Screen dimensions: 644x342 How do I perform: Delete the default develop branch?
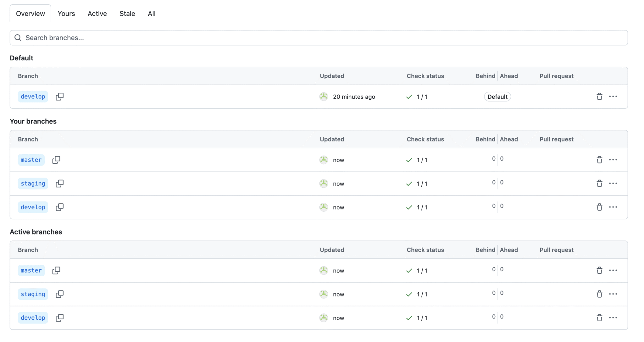point(599,97)
